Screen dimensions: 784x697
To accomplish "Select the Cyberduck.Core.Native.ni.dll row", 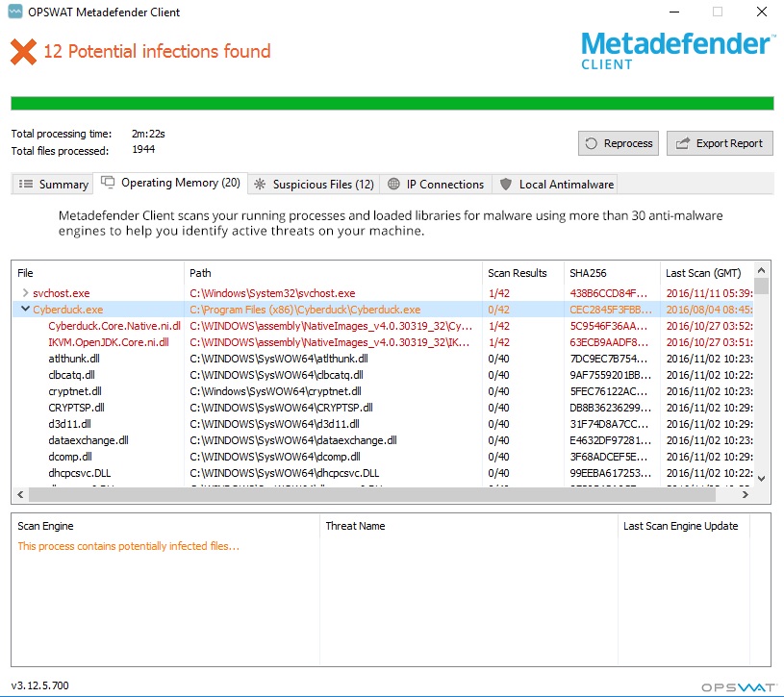I will coord(383,326).
